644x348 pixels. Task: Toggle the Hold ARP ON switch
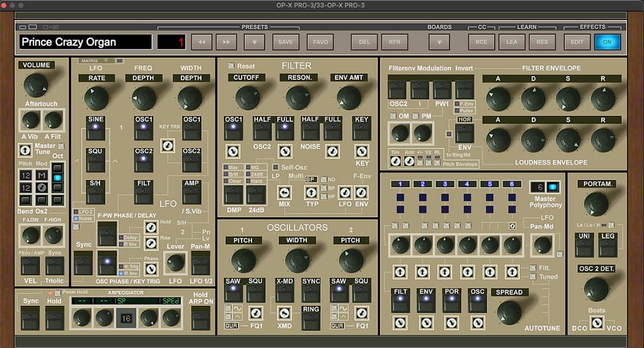(x=201, y=318)
